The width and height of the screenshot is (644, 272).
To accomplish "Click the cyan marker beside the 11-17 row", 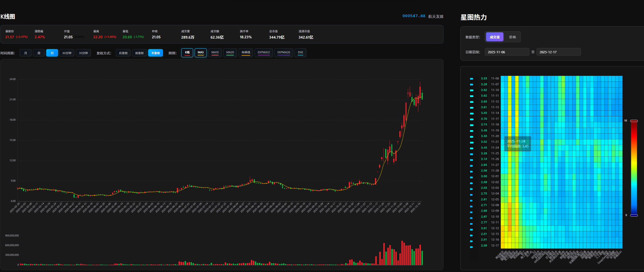I will click(x=472, y=119).
